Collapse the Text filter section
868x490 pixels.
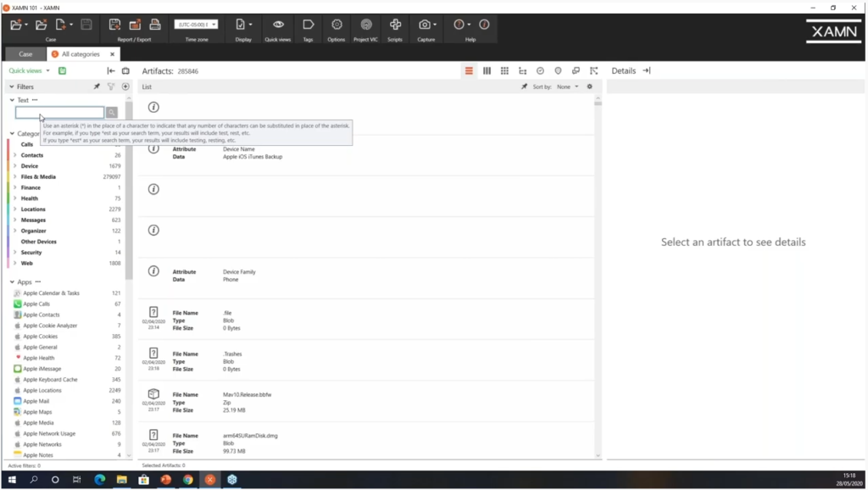coord(12,100)
